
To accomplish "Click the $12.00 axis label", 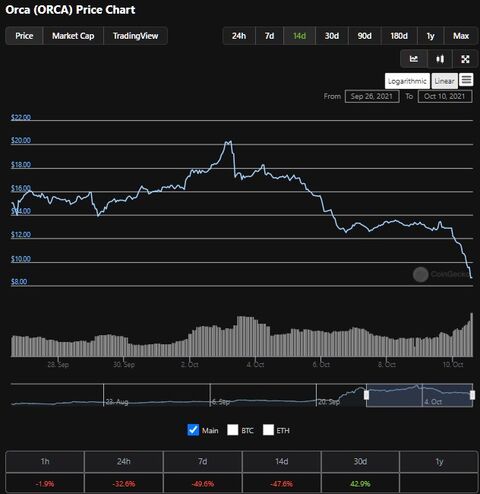I will point(21,234).
